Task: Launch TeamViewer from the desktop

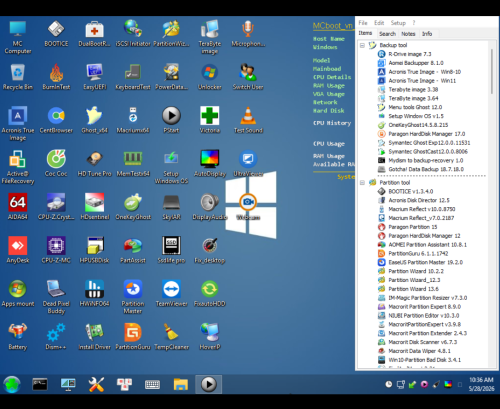Action: 171,293
